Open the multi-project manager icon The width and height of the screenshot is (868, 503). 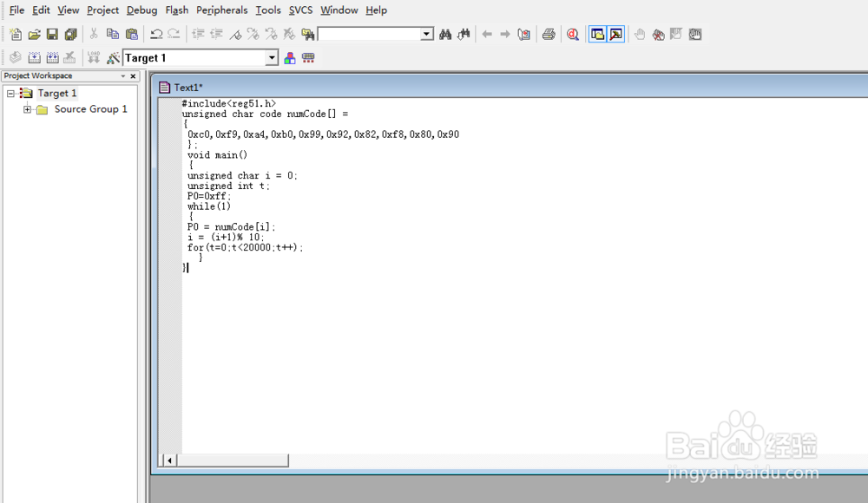pos(308,57)
